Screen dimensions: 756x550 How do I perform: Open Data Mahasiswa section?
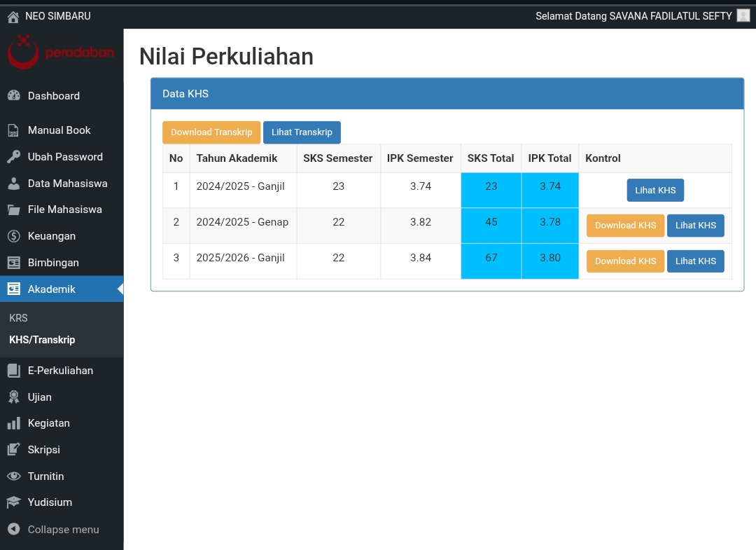(x=62, y=184)
